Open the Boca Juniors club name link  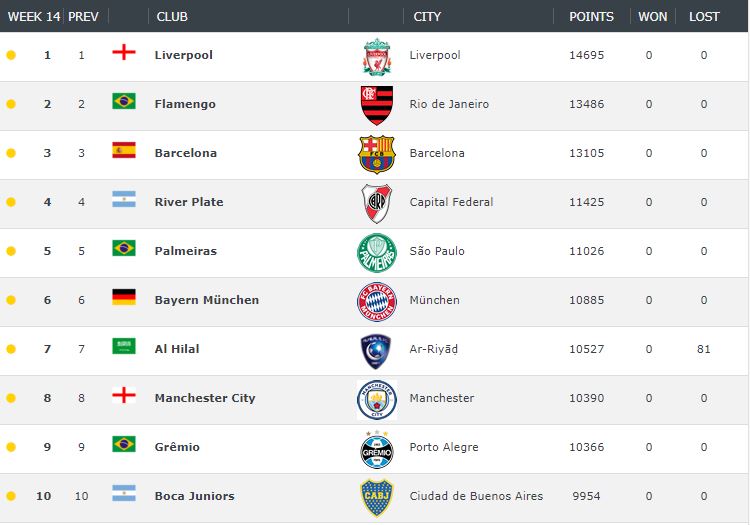(x=195, y=496)
